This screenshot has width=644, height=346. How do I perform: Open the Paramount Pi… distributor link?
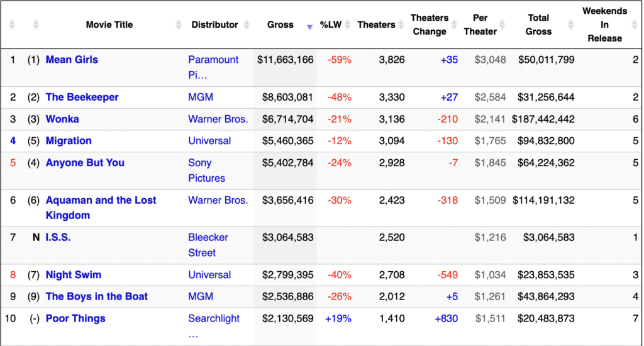click(x=213, y=67)
